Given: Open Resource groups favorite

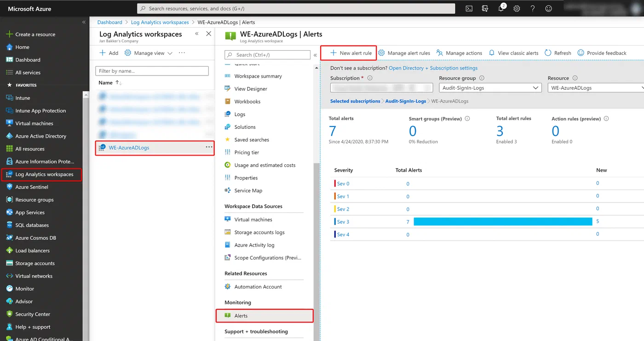Looking at the screenshot, I should coord(34,200).
